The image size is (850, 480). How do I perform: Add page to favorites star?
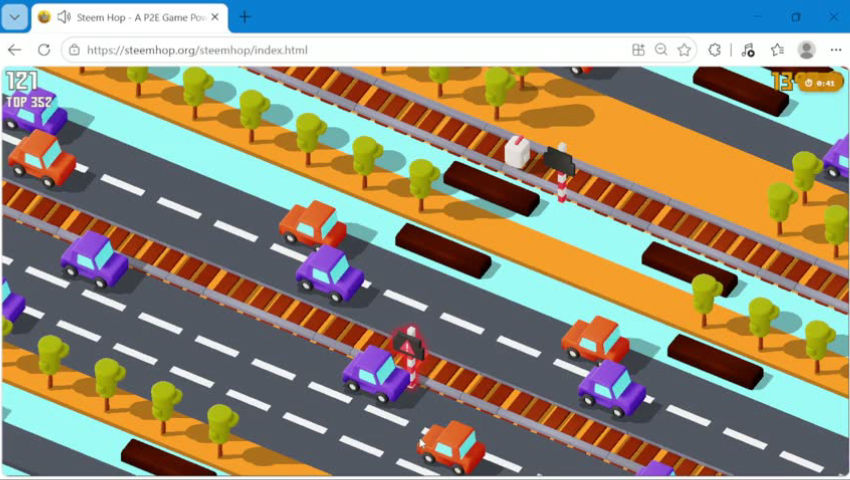tap(684, 50)
